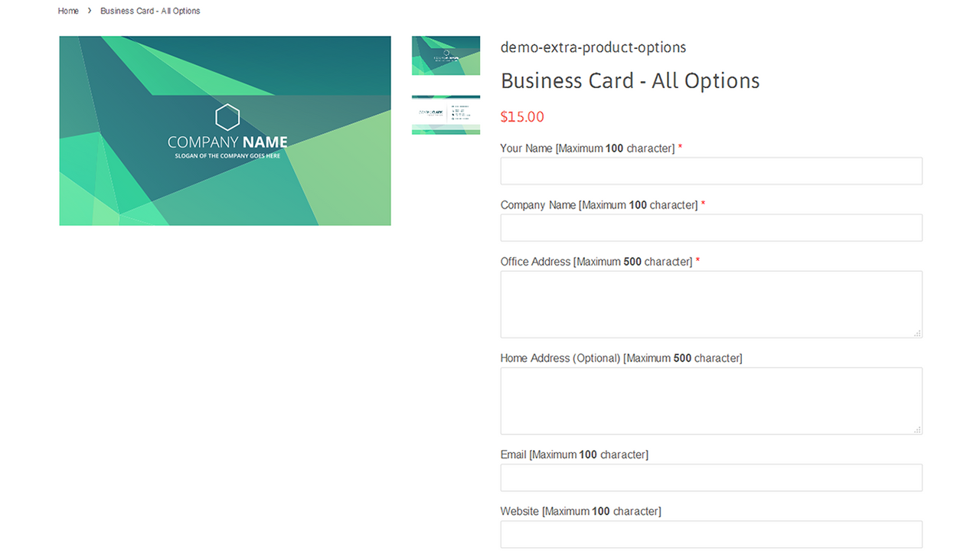Click the main business card product image
980x551 pixels.
pos(224,131)
